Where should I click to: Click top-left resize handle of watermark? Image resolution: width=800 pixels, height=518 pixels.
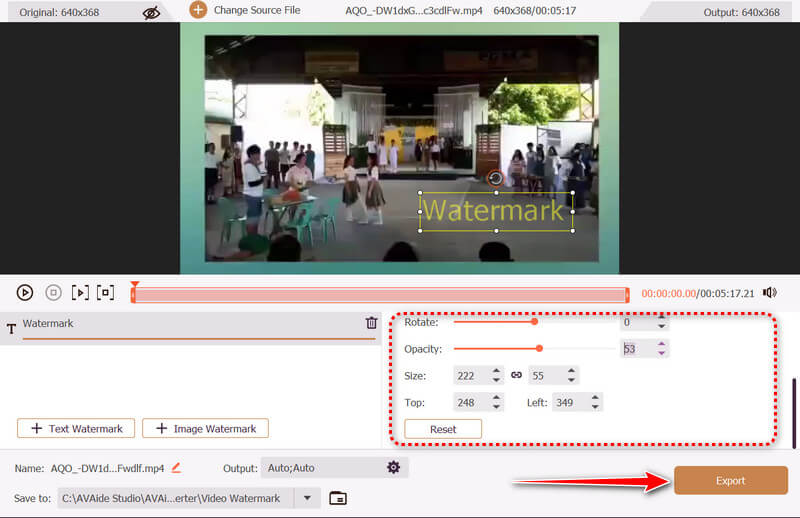(420, 193)
